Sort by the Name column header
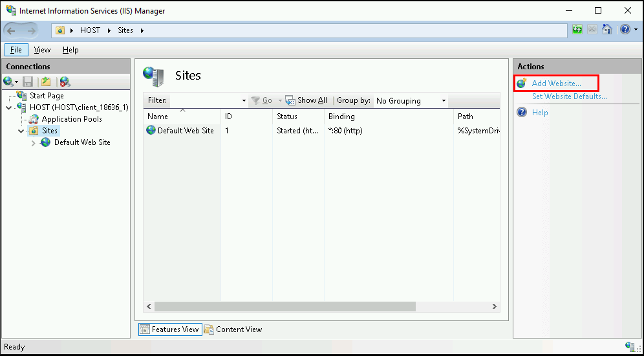 click(182, 117)
